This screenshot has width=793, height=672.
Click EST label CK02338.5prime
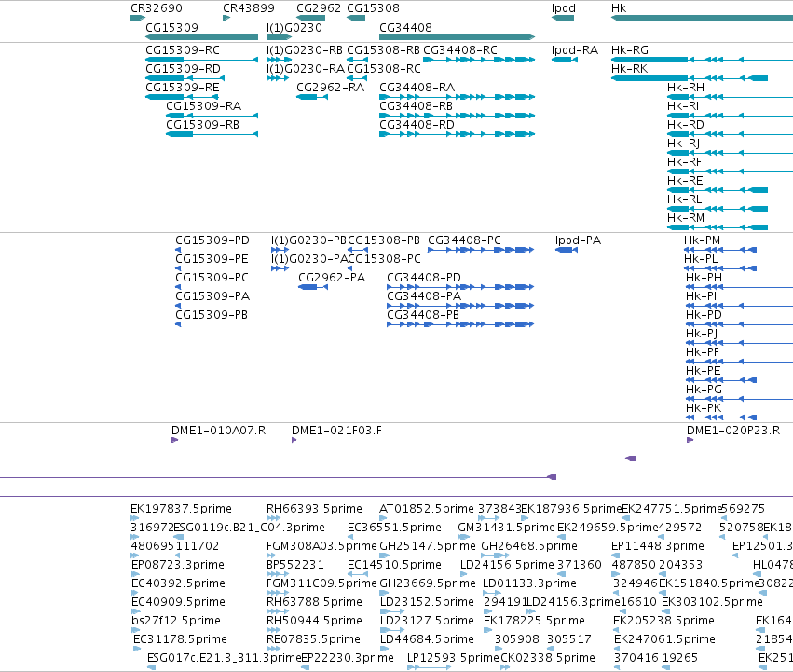point(548,658)
